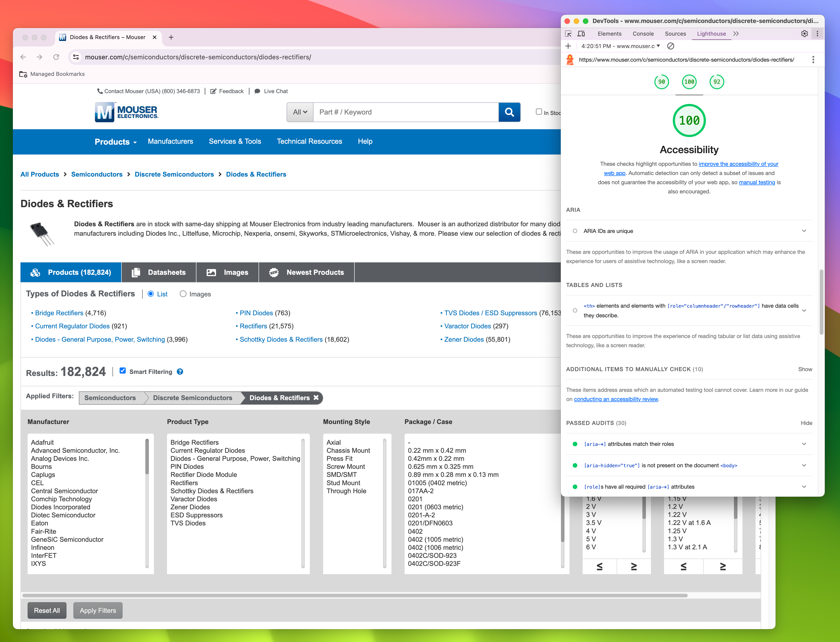Screen dimensions: 840x642
Task: Open the Zener Diodes category link
Action: 463,339
